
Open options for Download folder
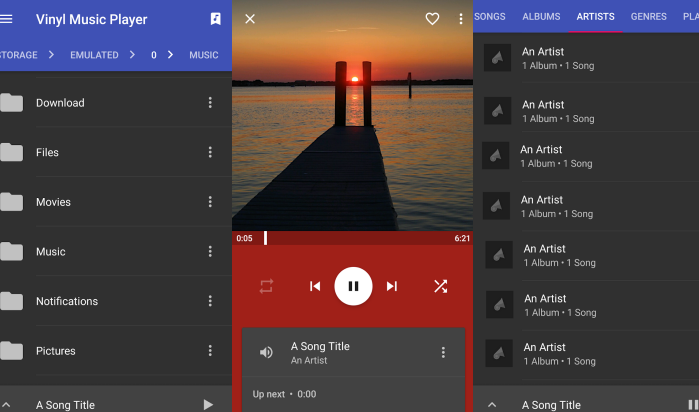pos(210,103)
